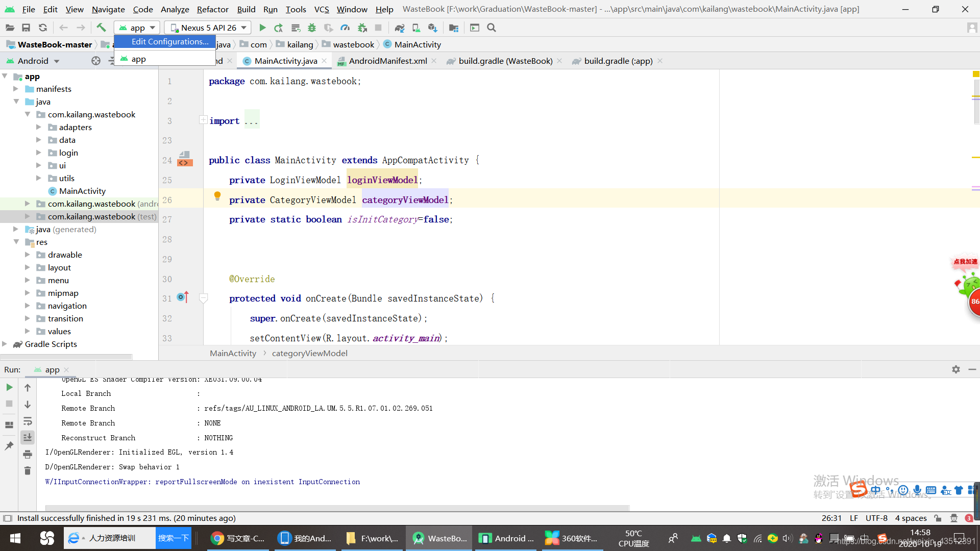Viewport: 980px width, 551px height.
Task: Toggle soft-wrap in the Run console
Action: pos(27,421)
